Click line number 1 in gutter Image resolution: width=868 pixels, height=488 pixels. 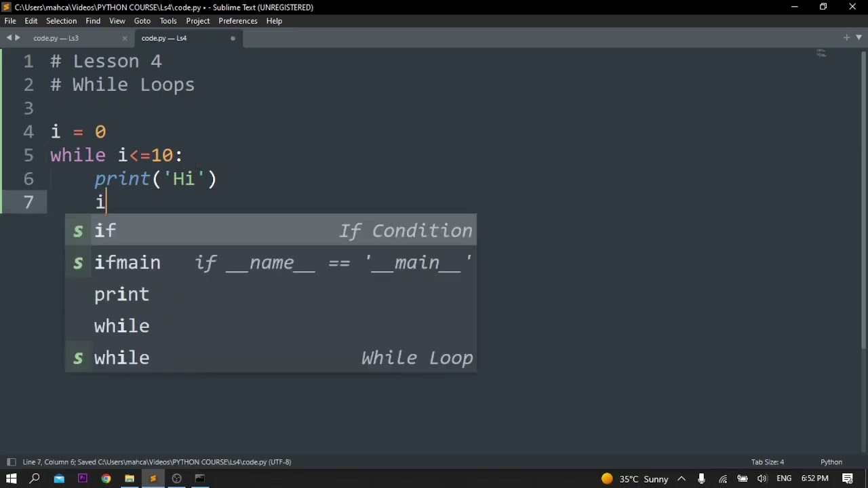(28, 62)
